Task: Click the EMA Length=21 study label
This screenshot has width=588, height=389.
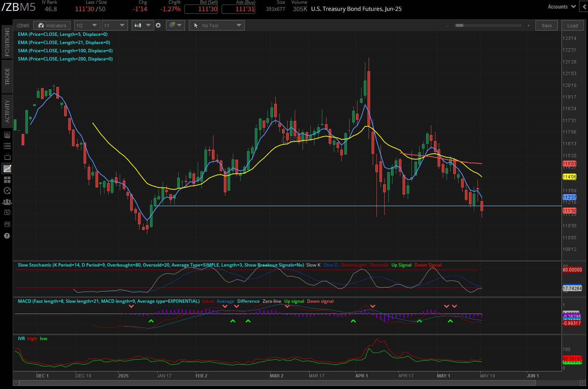Action: [64, 43]
